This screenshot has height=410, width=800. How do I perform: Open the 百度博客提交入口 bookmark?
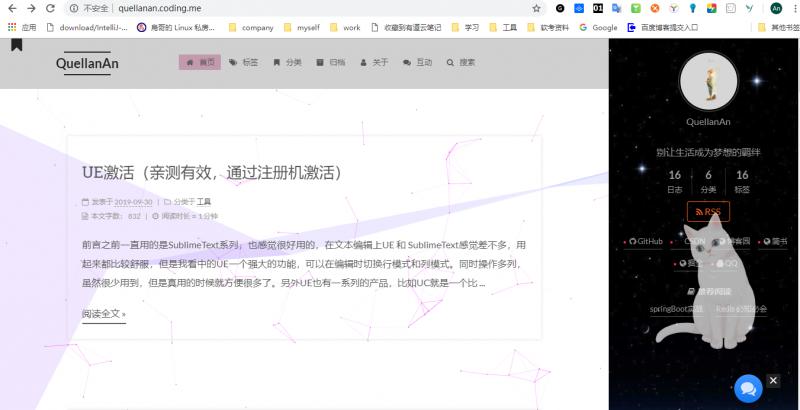coord(663,28)
